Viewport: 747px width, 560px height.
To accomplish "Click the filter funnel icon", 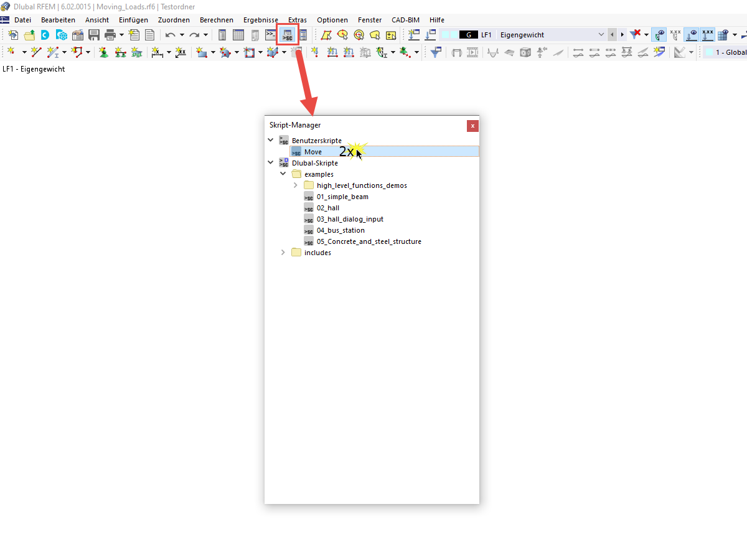I will 436,52.
